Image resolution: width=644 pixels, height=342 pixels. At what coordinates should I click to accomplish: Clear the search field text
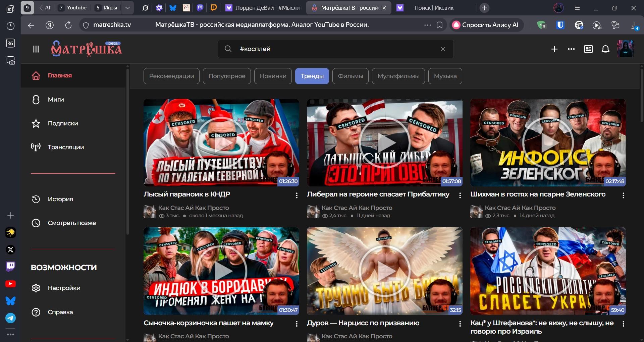coord(443,49)
